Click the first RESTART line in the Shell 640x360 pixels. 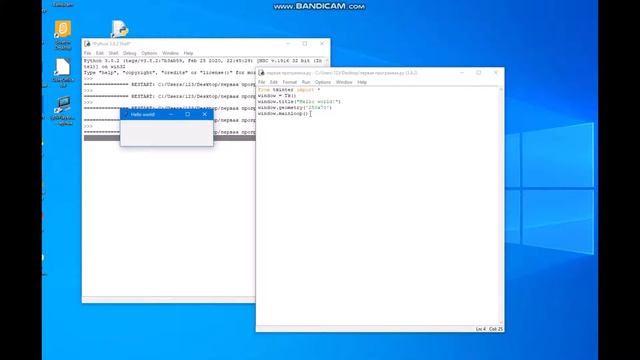point(170,84)
